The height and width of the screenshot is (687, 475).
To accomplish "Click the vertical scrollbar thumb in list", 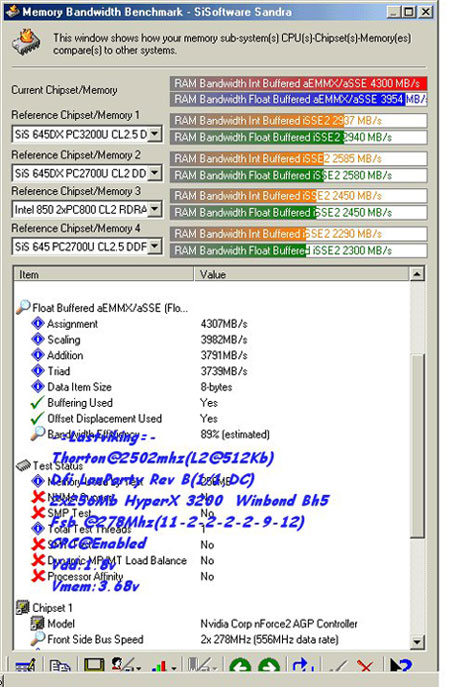I will click(417, 446).
